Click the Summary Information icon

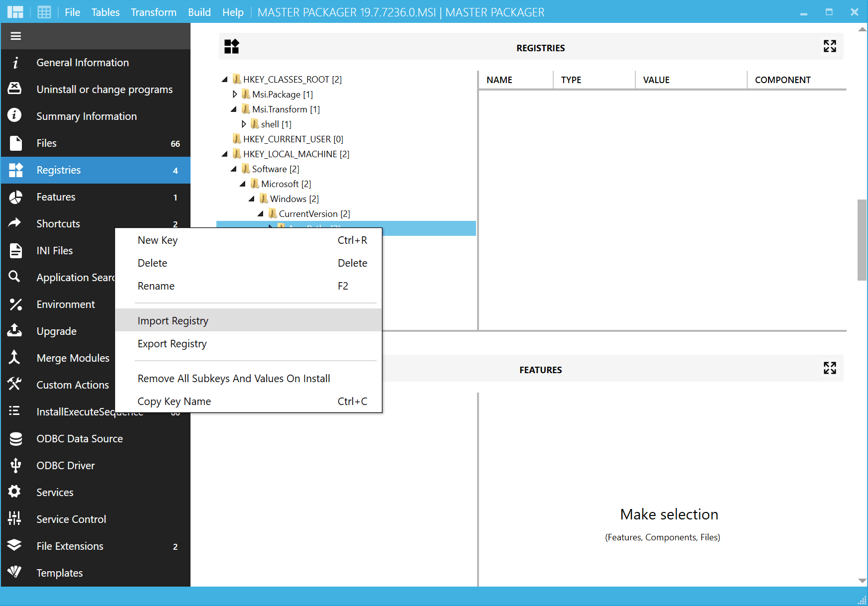(x=15, y=116)
